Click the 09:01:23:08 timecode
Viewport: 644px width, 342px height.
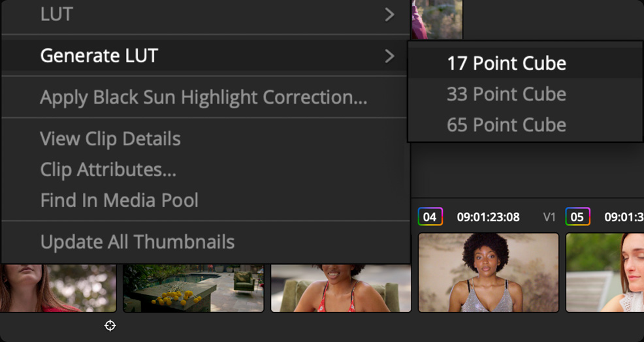pos(488,217)
